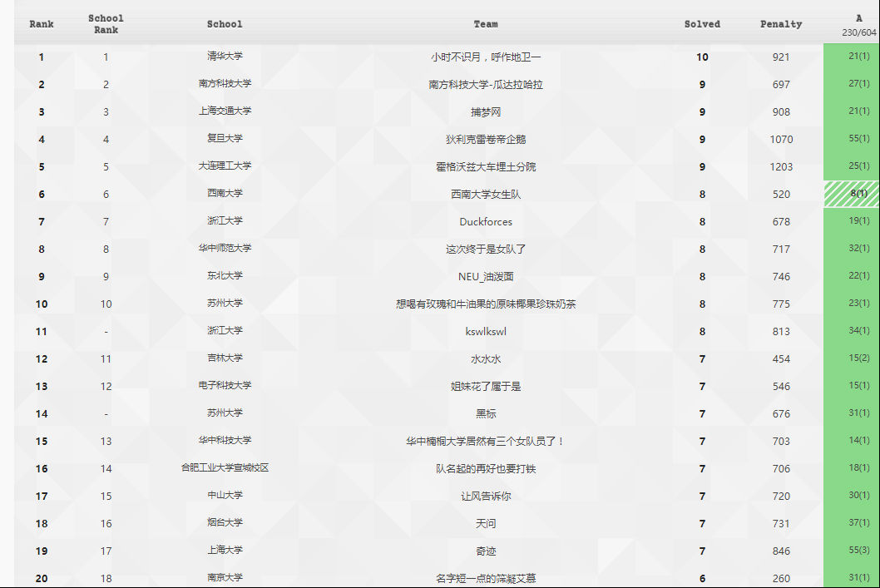Click the School Rank column header
This screenshot has height=588, width=880.
coord(106,24)
